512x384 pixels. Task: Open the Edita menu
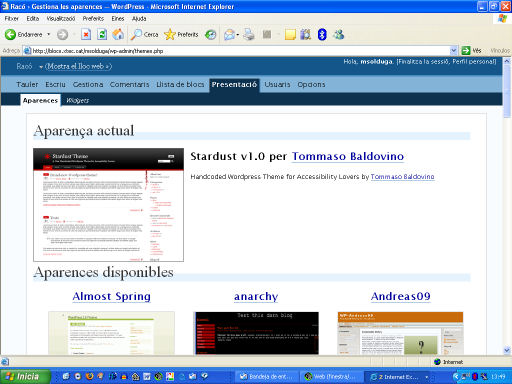[33, 19]
